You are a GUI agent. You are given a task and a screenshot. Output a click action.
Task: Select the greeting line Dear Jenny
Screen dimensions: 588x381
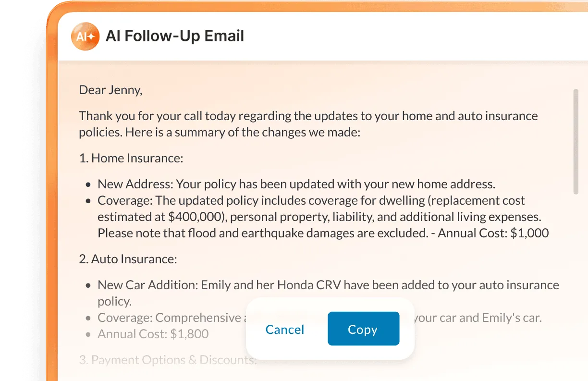coord(110,90)
